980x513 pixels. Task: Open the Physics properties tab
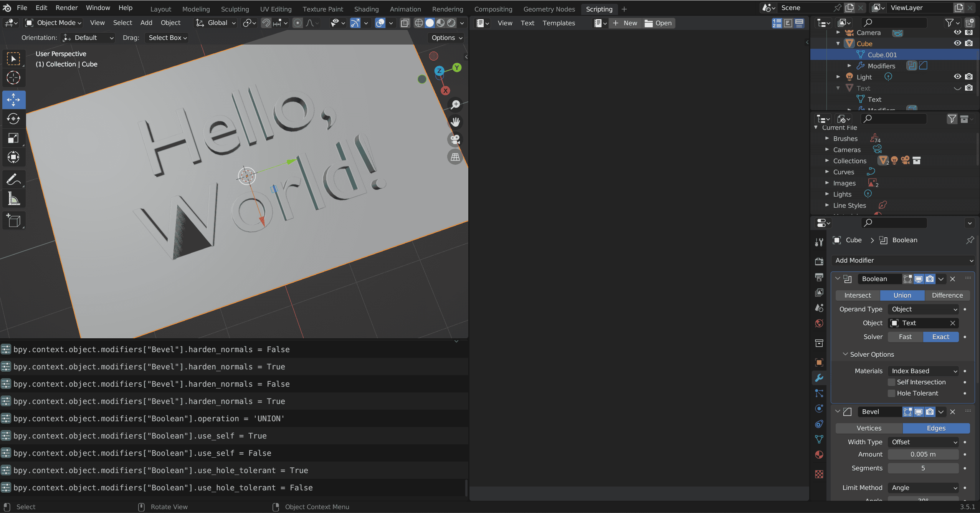tap(819, 409)
